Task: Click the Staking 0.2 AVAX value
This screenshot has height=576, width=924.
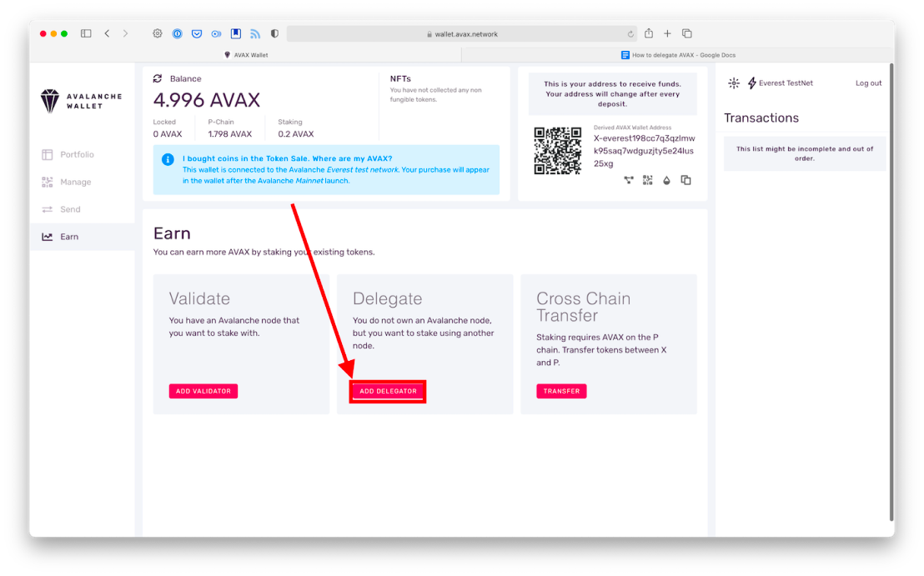Action: pyautogui.click(x=296, y=134)
